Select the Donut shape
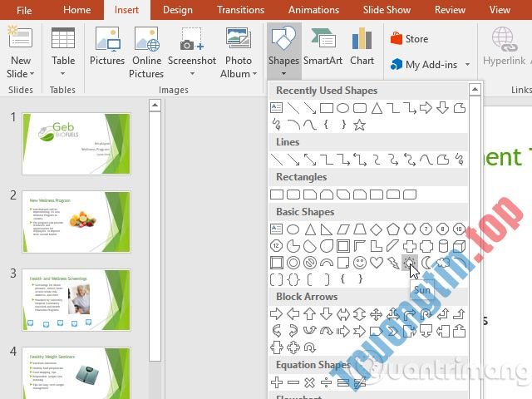 (x=293, y=263)
